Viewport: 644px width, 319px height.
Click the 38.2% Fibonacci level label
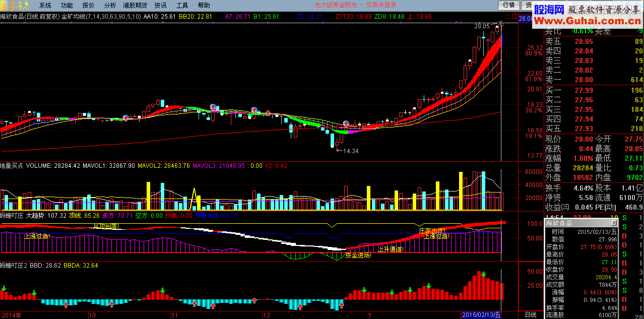[x=534, y=110]
